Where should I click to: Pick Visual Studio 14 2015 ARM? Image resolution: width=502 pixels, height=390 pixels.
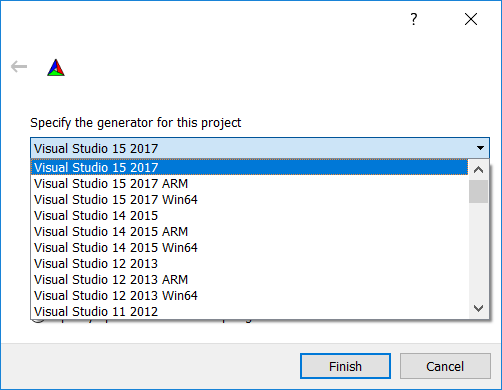pos(249,231)
